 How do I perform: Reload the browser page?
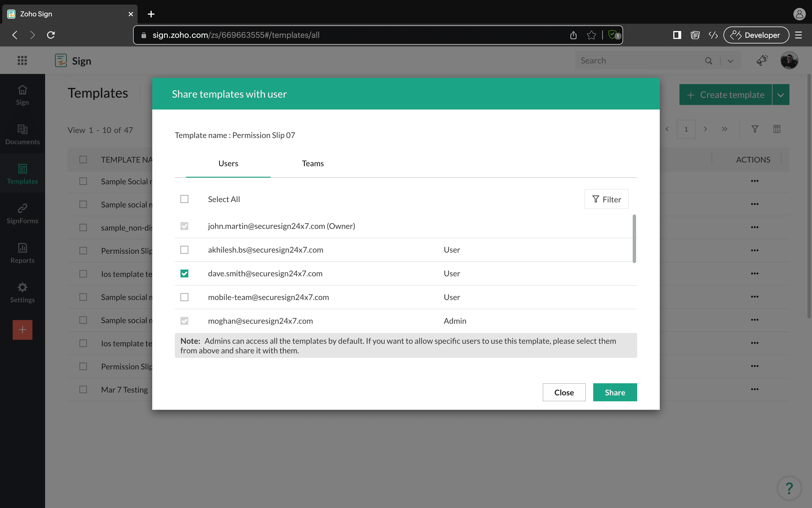(x=51, y=35)
